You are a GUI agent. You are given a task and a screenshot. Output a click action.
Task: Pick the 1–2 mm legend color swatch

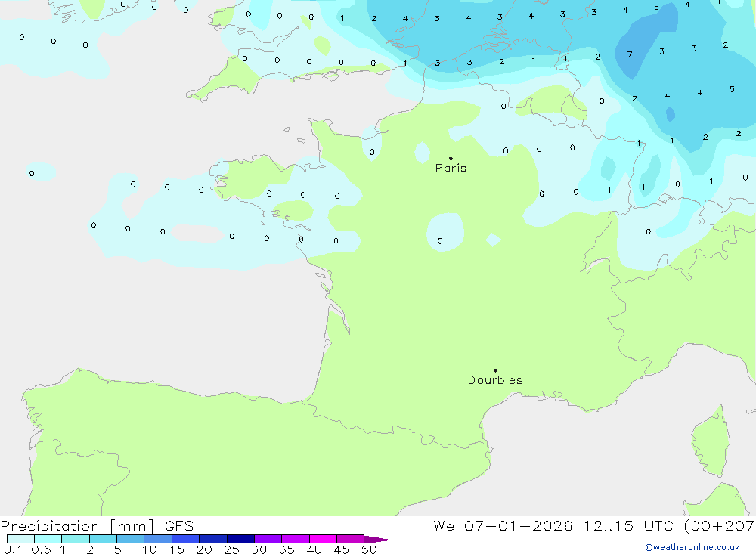pos(76,539)
